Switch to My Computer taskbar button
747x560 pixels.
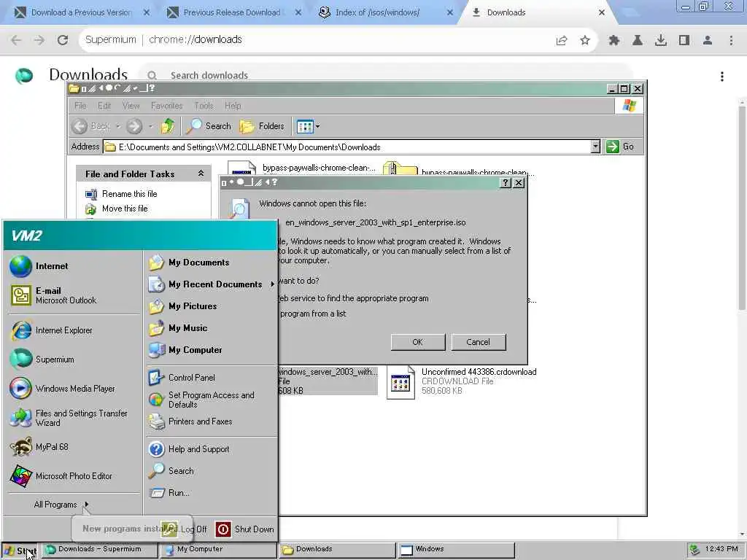(218, 550)
